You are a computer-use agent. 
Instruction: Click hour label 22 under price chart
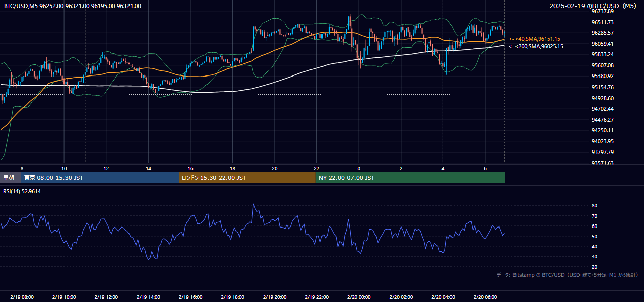[x=316, y=168]
